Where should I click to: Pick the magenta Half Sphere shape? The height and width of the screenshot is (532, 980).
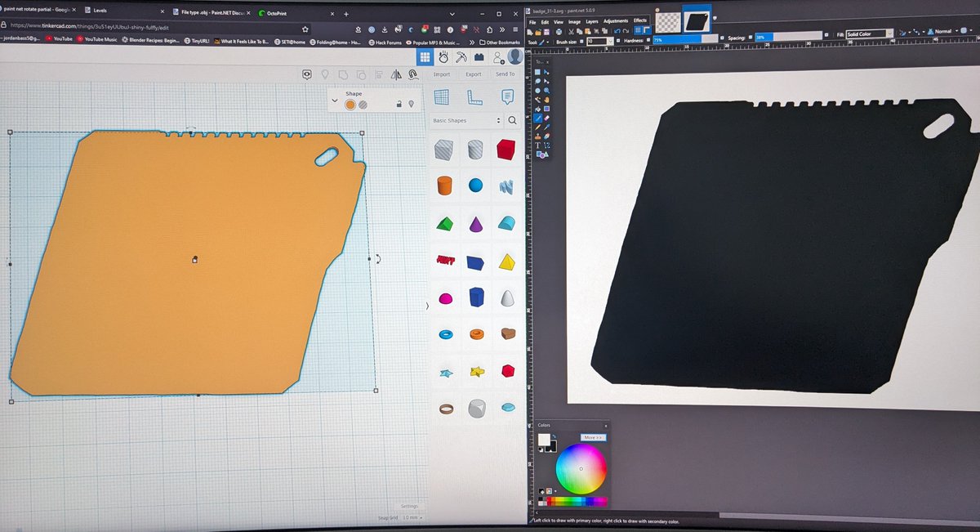(x=446, y=299)
